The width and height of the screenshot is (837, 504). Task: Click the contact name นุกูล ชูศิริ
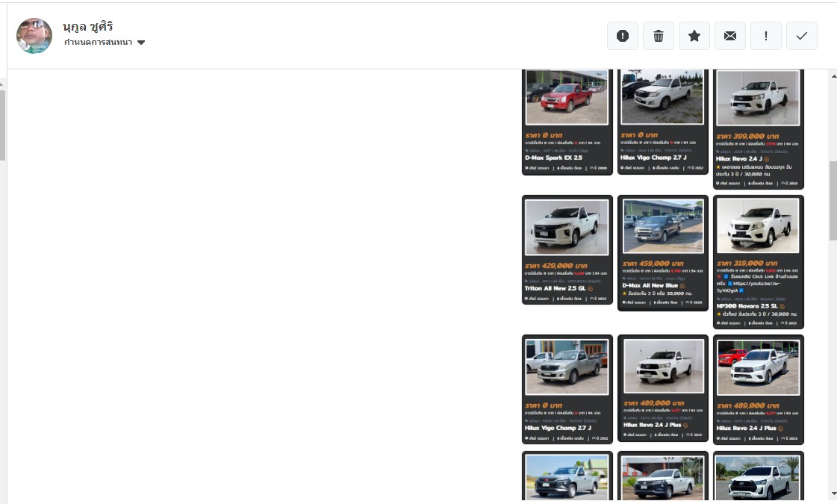[87, 27]
